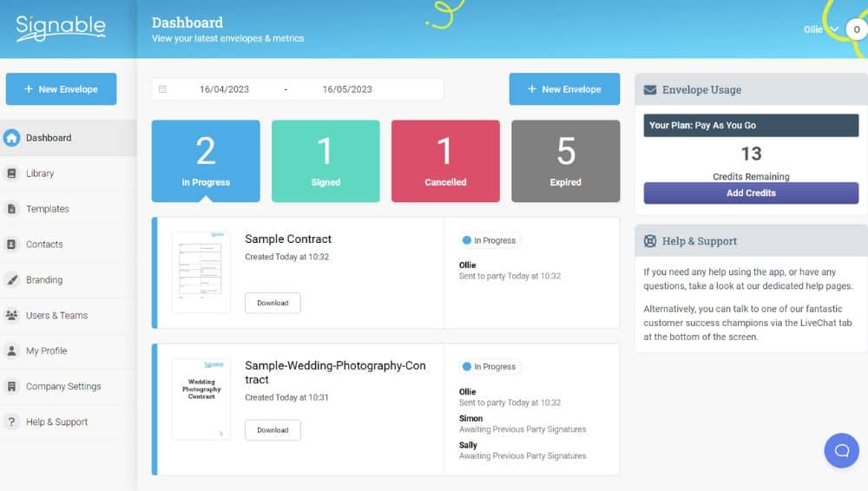Download the Sample Contract envelope
868x491 pixels.
273,303
